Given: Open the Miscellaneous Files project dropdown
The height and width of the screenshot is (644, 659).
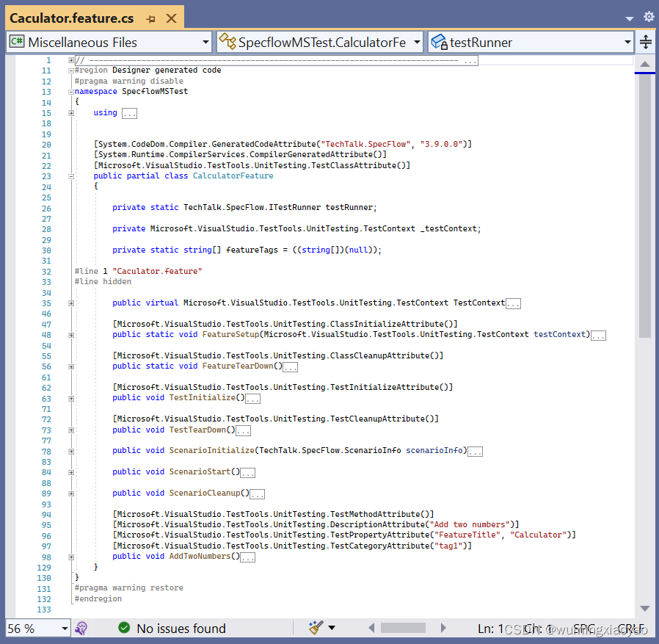Looking at the screenshot, I should coord(206,41).
